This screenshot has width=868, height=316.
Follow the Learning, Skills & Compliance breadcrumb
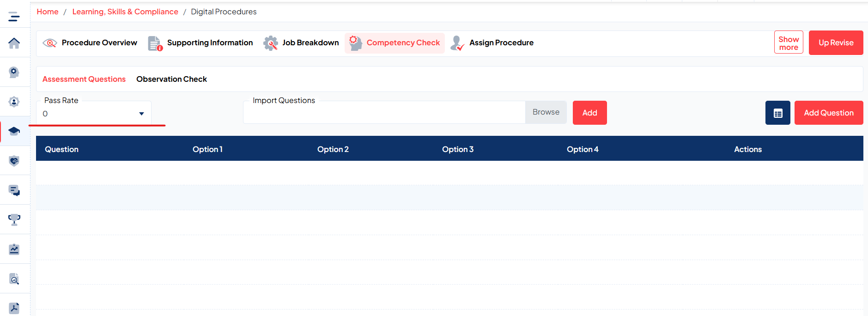point(125,12)
